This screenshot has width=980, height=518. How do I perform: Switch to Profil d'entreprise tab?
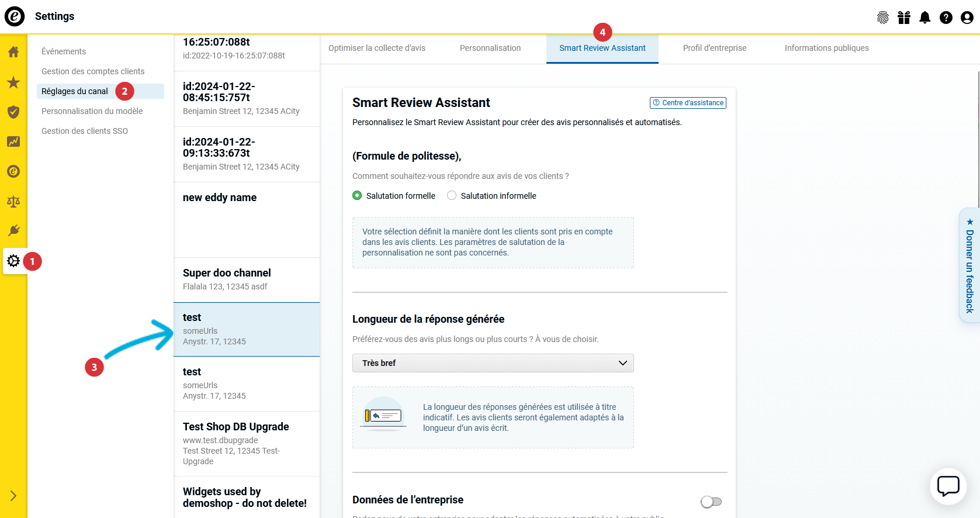coord(714,48)
